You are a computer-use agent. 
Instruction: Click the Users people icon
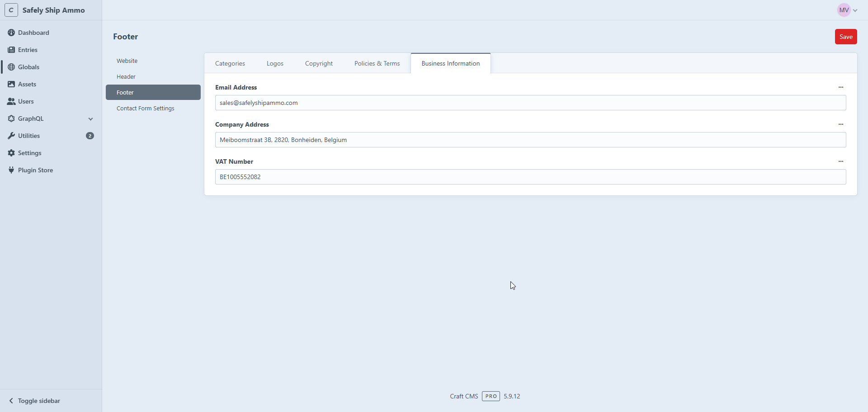coord(11,101)
